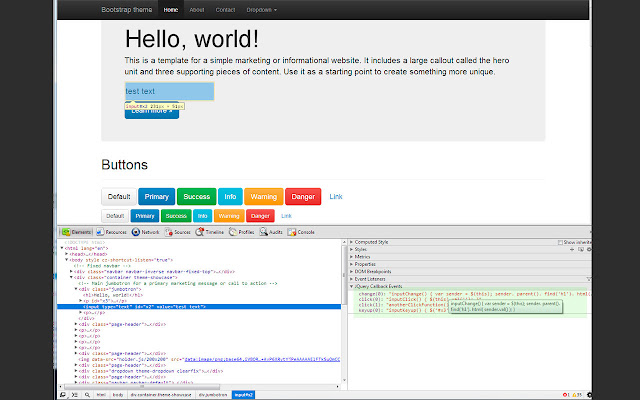Expand the Computed Style section
Viewport: 640px width, 400px height.
(369, 242)
